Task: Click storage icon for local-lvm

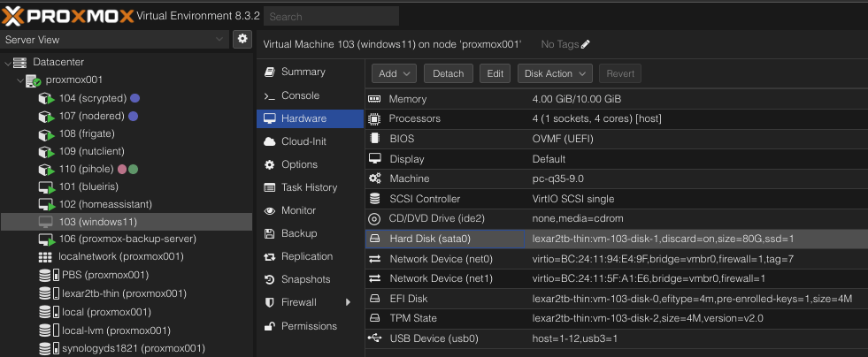Action: click(49, 330)
